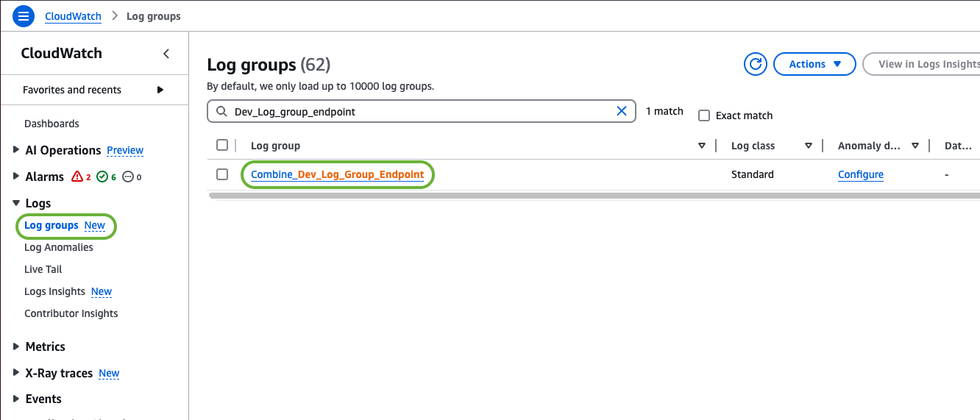
Task: Open Live Tail page
Action: [x=43, y=269]
